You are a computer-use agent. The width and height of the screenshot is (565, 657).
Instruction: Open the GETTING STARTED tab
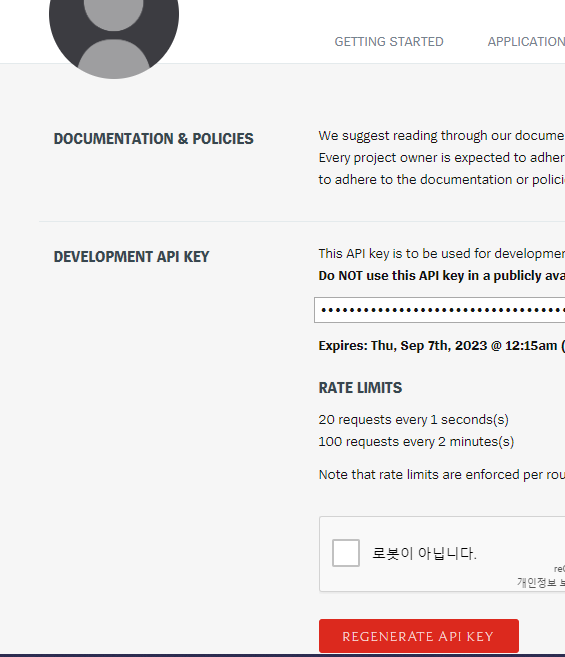(x=389, y=42)
